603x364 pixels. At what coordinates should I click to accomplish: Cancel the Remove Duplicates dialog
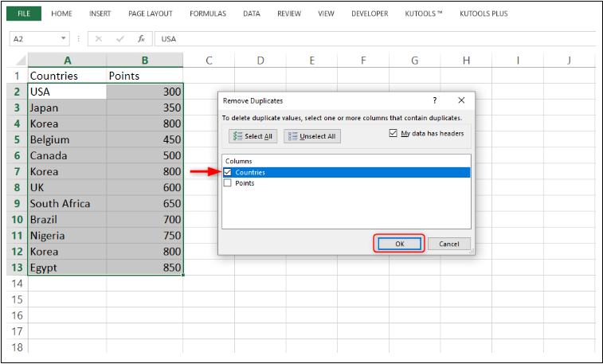point(449,244)
